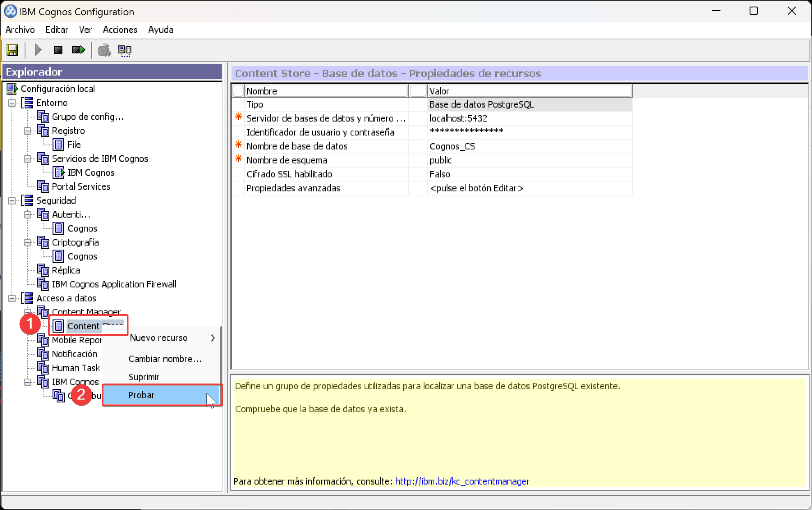
Task: Click the Test gear toolbar icon
Action: point(104,50)
